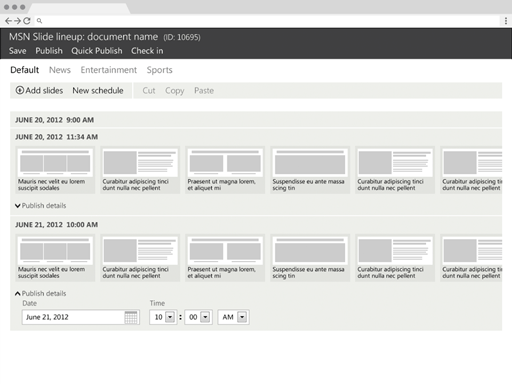Expand Publish details under June 20 11:34 AM

pos(41,206)
